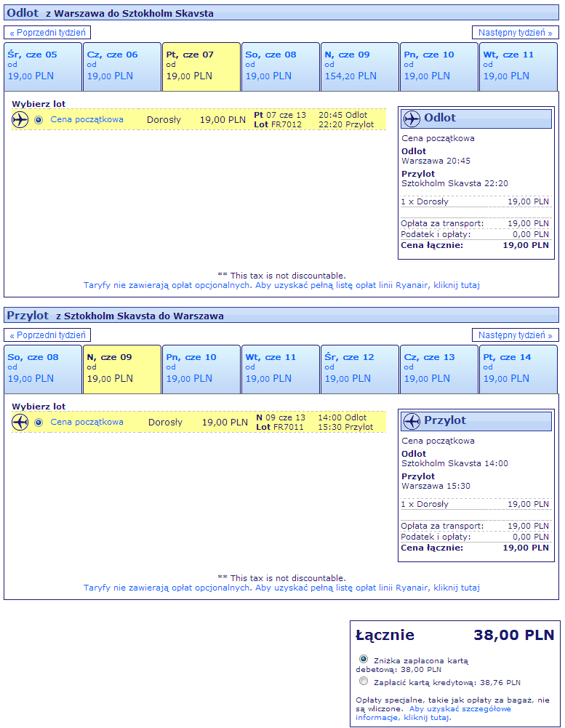The image size is (565, 728).
Task: Click '22:20 Przylot' arrival time
Action: (346, 125)
